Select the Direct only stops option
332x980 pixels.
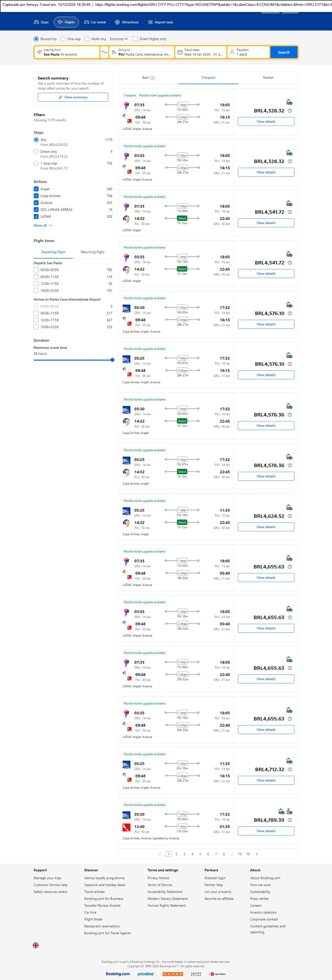(x=36, y=152)
